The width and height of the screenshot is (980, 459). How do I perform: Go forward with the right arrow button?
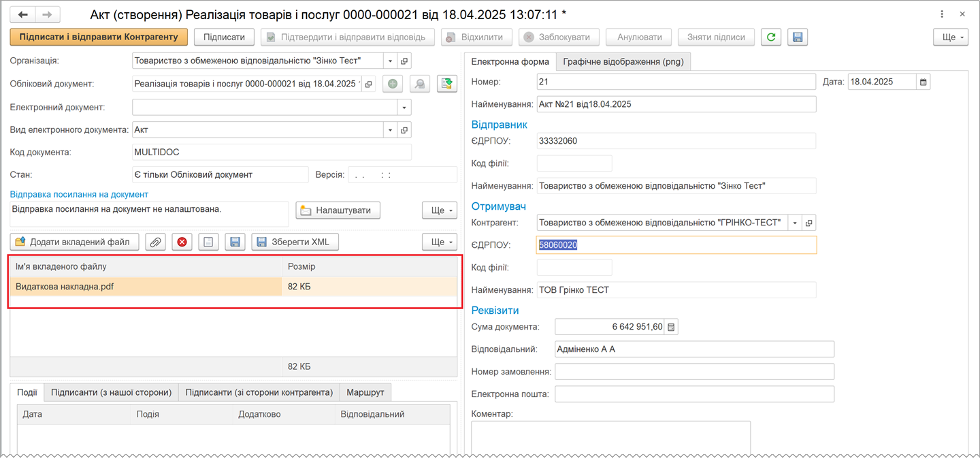[47, 14]
